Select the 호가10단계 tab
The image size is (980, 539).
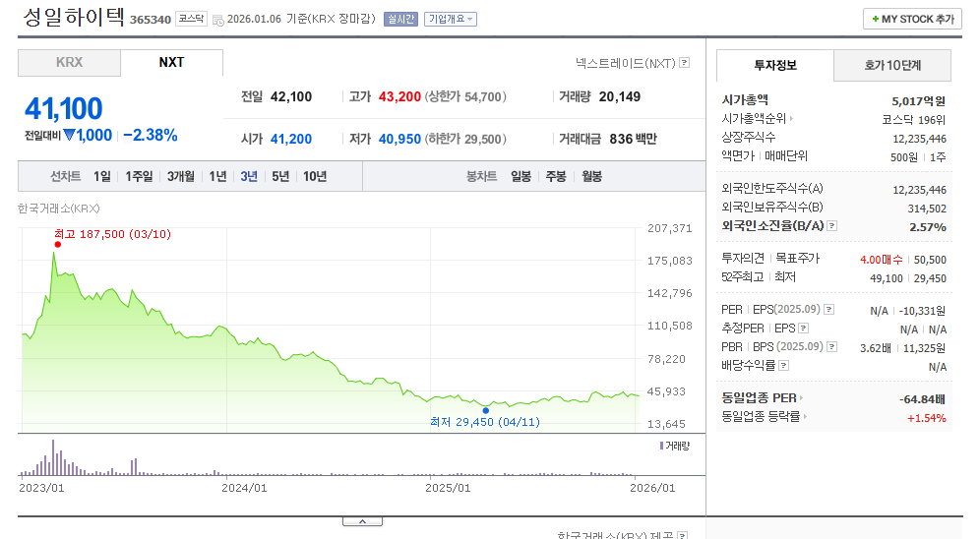point(892,65)
